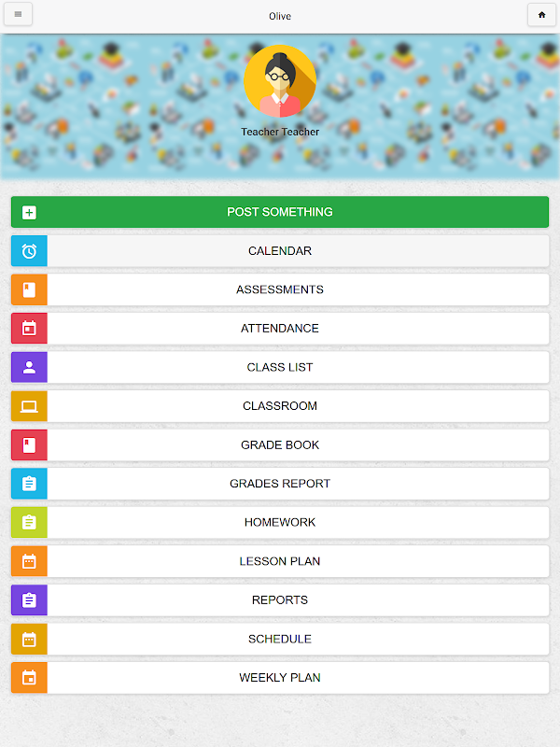Click the green clipboard Homework icon

29,523
